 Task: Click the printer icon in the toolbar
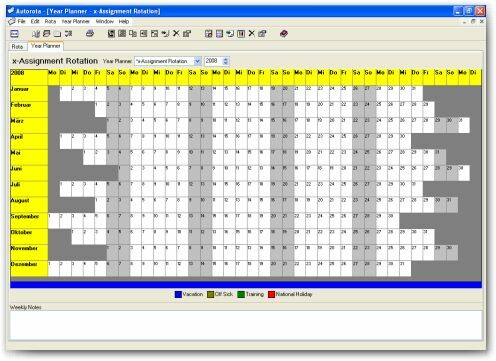pyautogui.click(x=90, y=33)
